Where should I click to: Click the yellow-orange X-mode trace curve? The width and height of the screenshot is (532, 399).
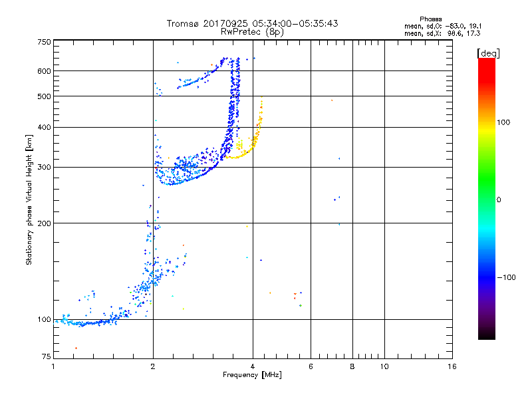coord(254,142)
